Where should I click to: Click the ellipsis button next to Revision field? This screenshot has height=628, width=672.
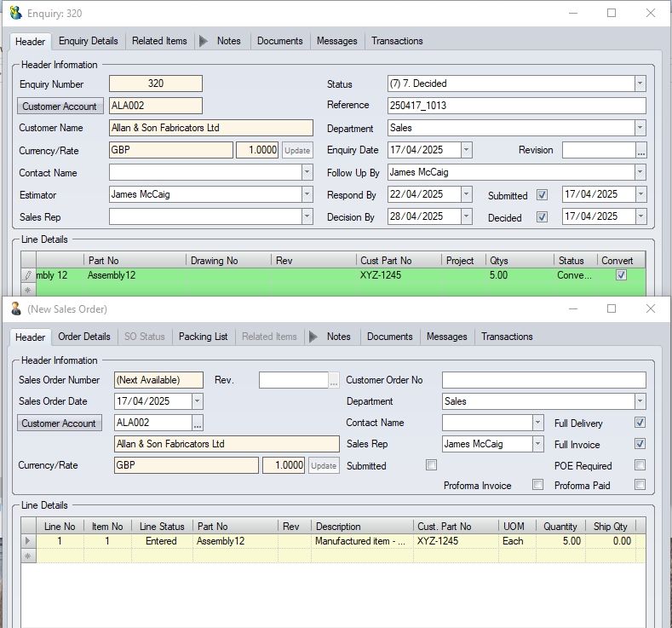pos(641,150)
